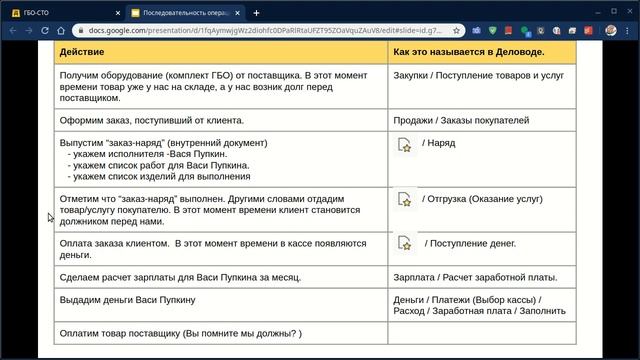Click the Действие column header
This screenshot has width=640, height=360.
[x=221, y=52]
